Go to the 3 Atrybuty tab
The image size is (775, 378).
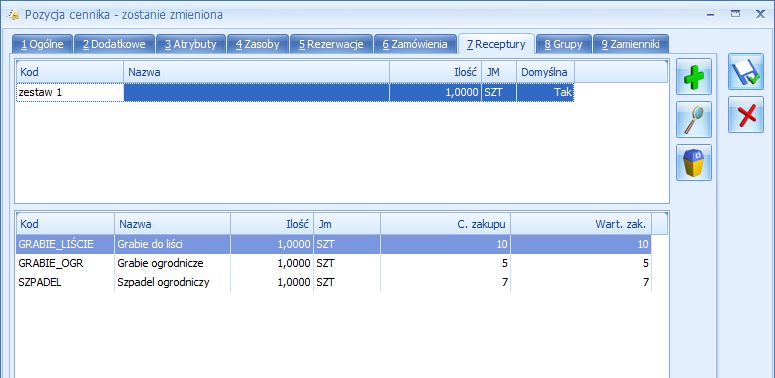click(x=191, y=44)
